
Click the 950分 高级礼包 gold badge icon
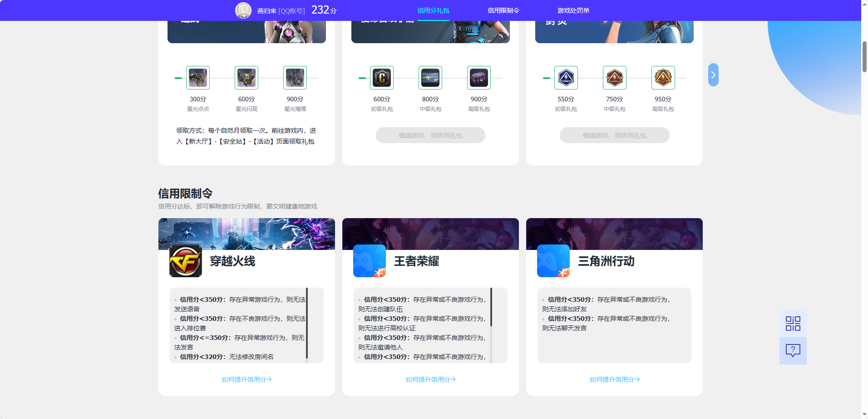click(x=663, y=78)
